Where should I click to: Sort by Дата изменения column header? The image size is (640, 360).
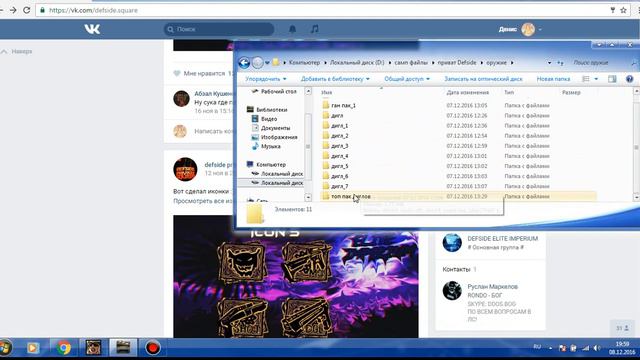tap(468, 93)
